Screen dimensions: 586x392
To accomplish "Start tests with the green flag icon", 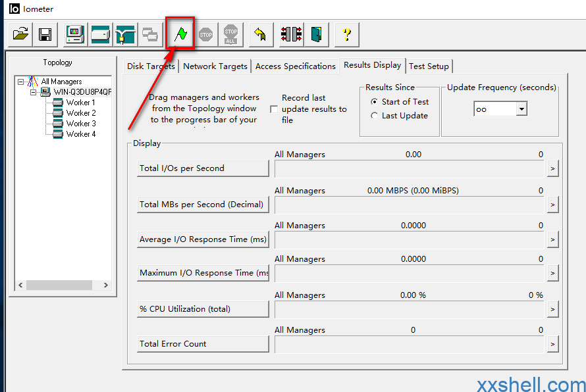I will tap(180, 34).
